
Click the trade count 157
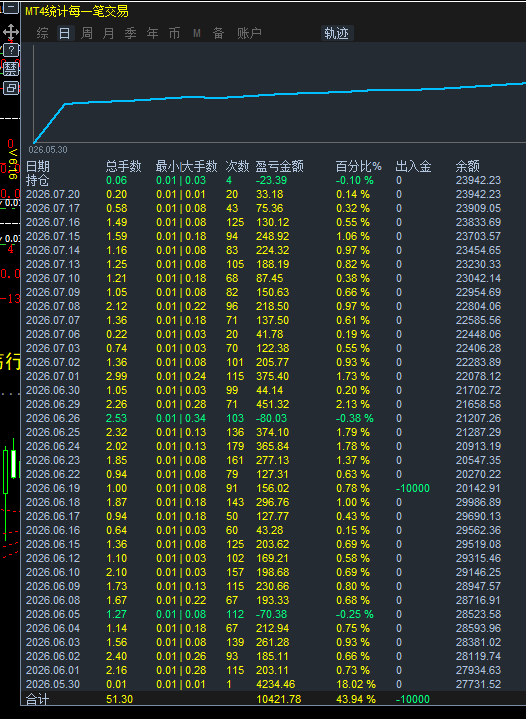[x=235, y=572]
